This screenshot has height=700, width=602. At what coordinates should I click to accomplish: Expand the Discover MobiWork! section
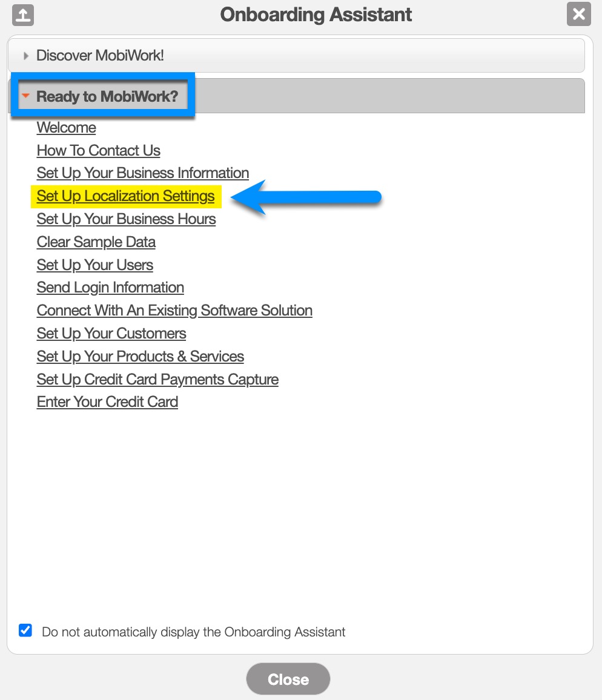click(x=100, y=56)
